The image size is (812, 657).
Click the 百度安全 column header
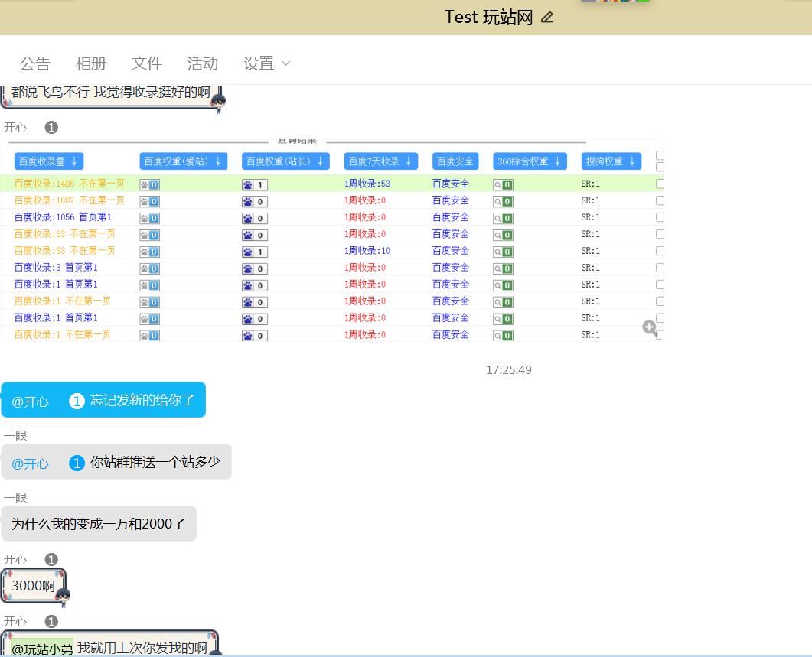pos(455,161)
